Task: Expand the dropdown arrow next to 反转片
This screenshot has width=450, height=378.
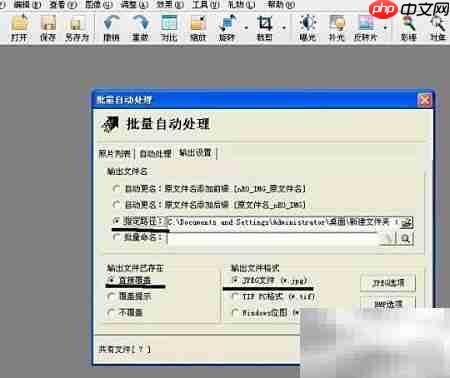Action: [x=385, y=28]
